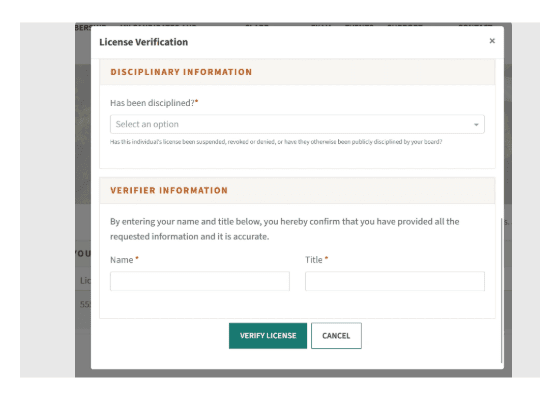This screenshot has width=560, height=400.
Task: Click the License Verification dialog title
Action: 144,42
